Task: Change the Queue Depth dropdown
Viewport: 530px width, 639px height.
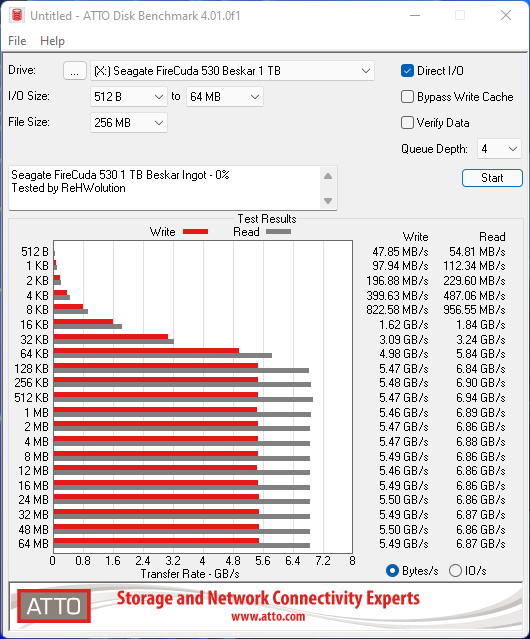Action: tap(499, 149)
